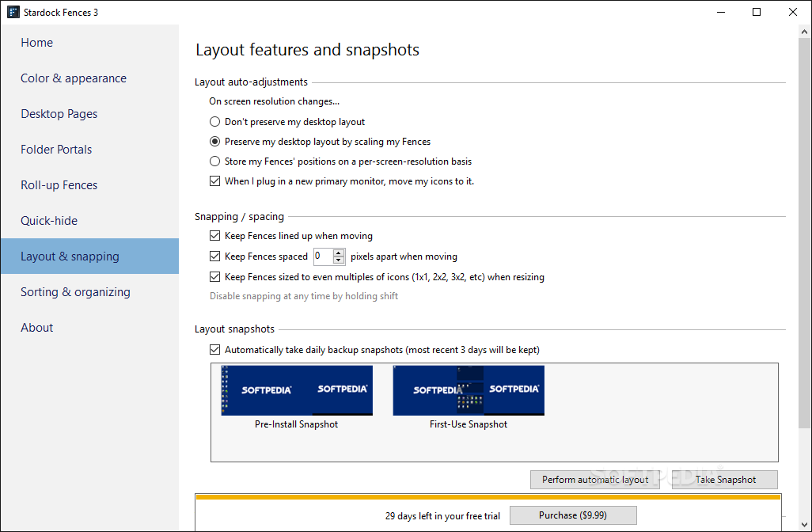812x532 pixels.
Task: Click Perform automatic layout button
Action: point(595,480)
